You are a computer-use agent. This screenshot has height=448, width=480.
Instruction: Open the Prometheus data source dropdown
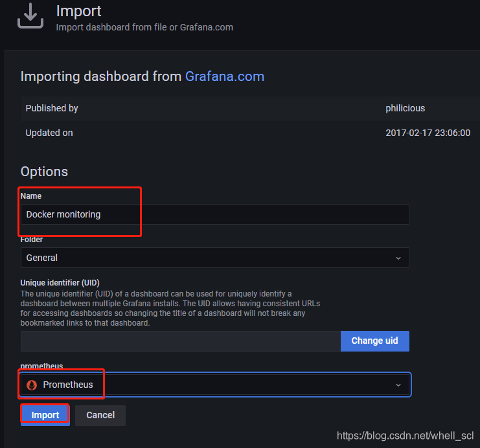click(x=214, y=385)
